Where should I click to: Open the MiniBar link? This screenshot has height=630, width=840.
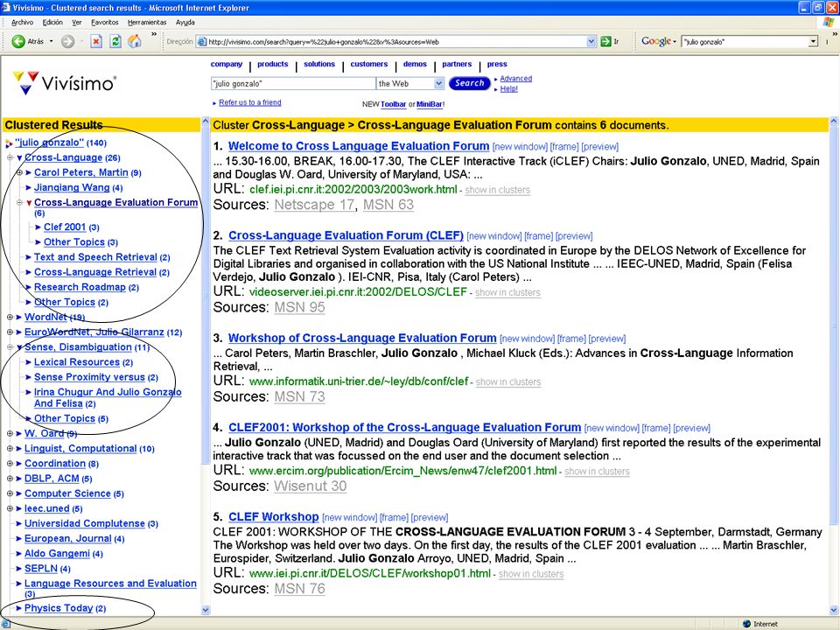click(430, 104)
